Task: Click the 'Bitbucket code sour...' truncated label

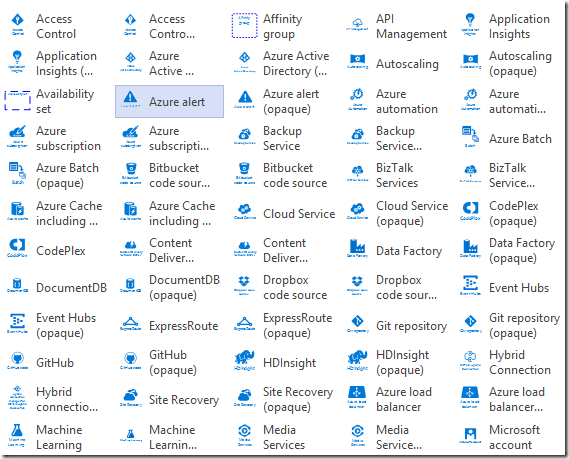Action: click(x=179, y=175)
